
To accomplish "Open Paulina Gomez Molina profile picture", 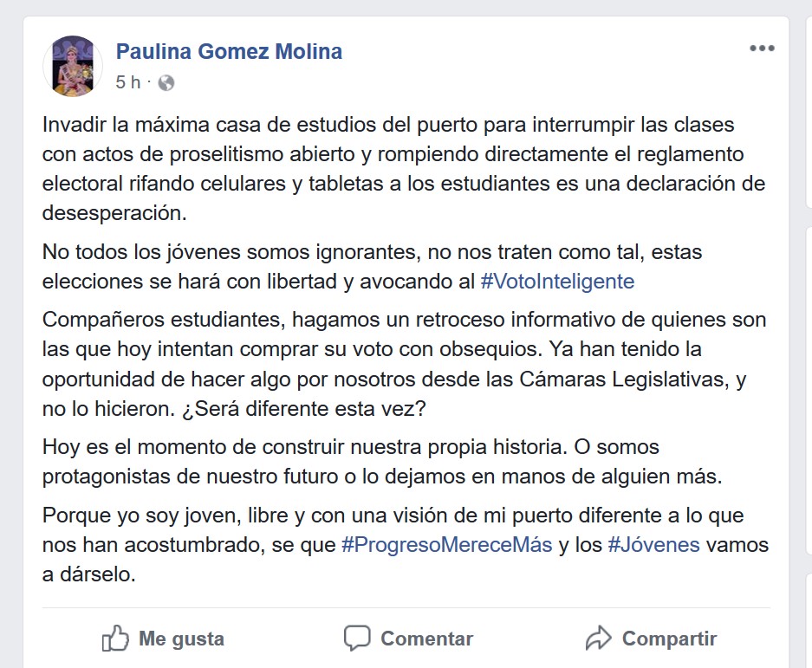I will click(x=73, y=66).
